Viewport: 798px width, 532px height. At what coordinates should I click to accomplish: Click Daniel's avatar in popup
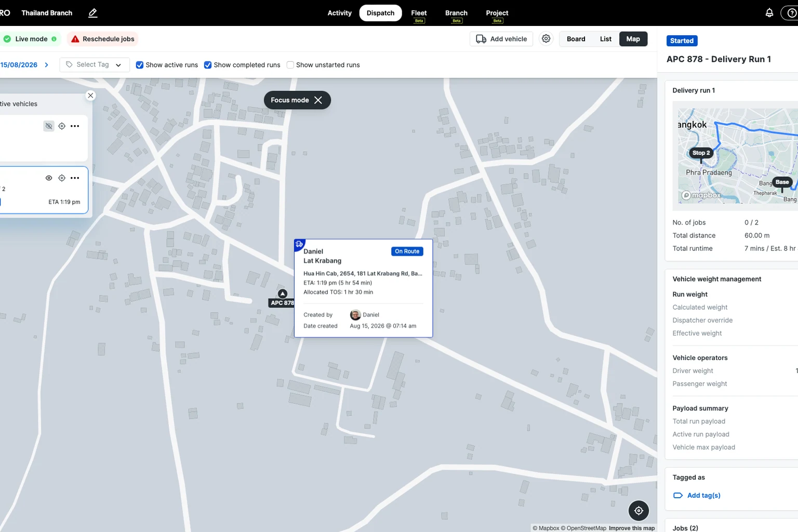click(x=355, y=315)
